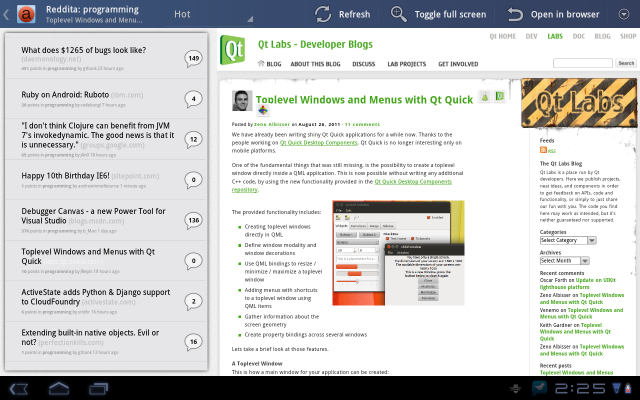
Task: Open comments bubble showing 16
Action: (x=193, y=342)
